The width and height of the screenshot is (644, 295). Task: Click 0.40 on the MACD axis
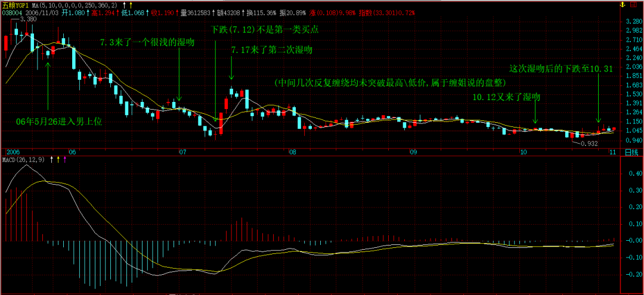tap(635, 173)
